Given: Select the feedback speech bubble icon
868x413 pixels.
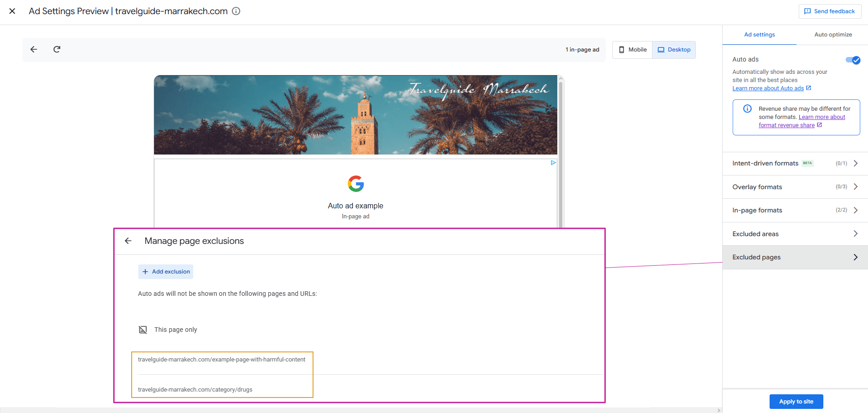Looking at the screenshot, I should coord(807,11).
